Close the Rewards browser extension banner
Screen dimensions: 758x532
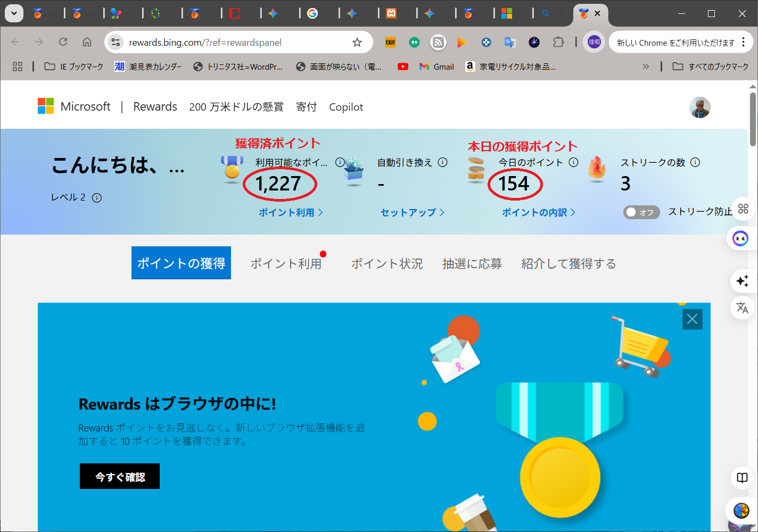coord(692,319)
